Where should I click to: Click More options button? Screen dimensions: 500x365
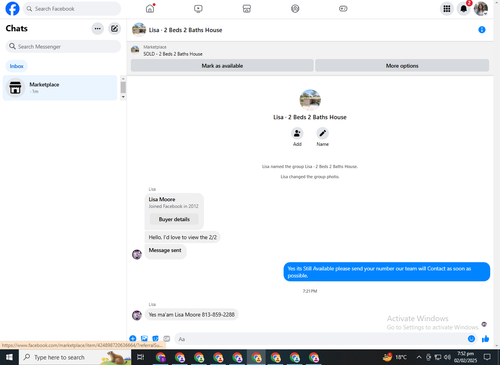coord(402,66)
